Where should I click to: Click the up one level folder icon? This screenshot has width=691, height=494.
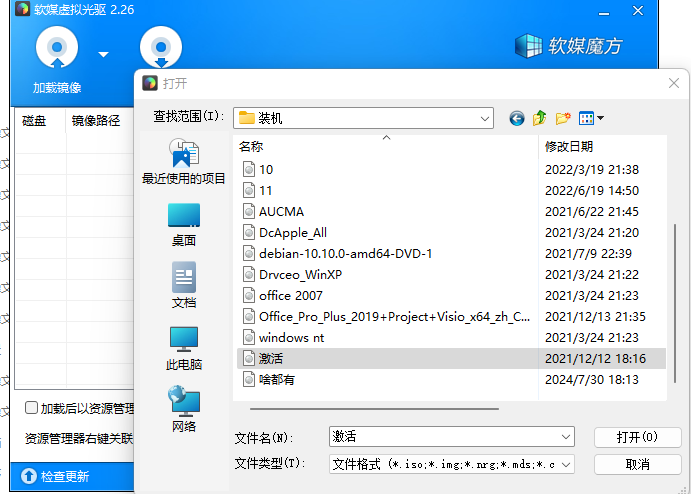(540, 118)
